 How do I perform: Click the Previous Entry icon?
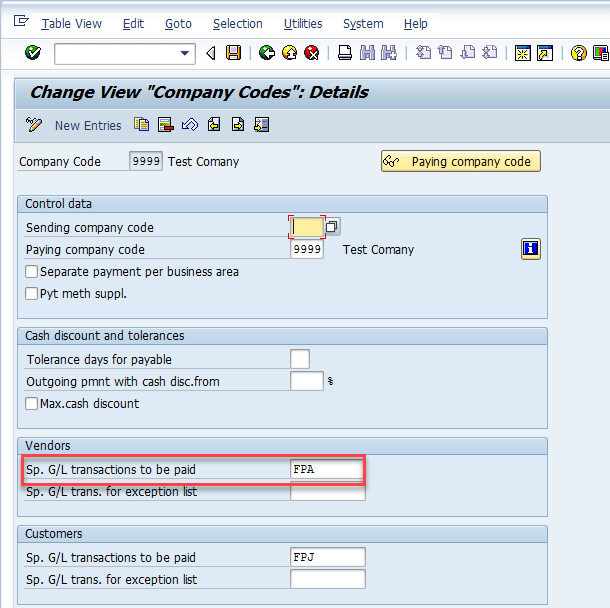(x=214, y=124)
